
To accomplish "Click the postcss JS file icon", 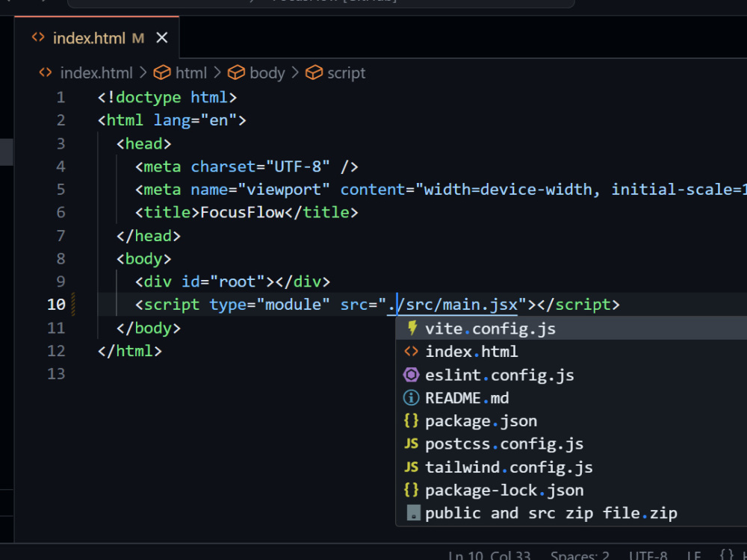I will 411,444.
